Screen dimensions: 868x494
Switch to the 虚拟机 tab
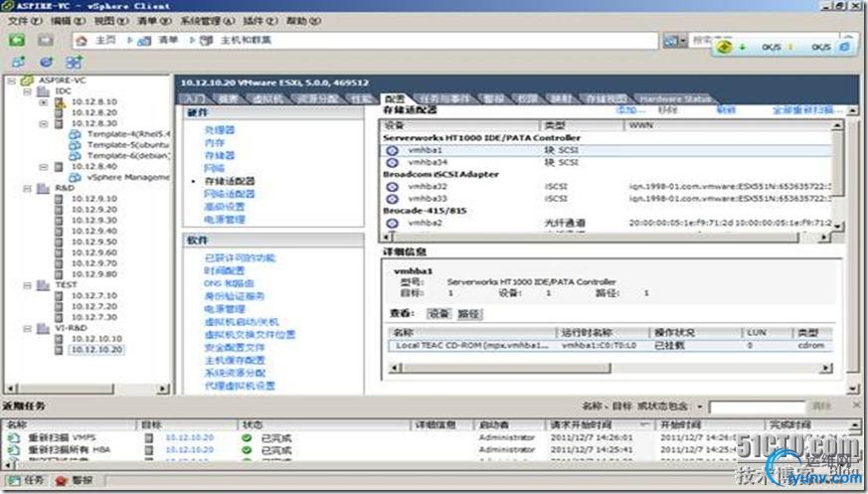267,99
